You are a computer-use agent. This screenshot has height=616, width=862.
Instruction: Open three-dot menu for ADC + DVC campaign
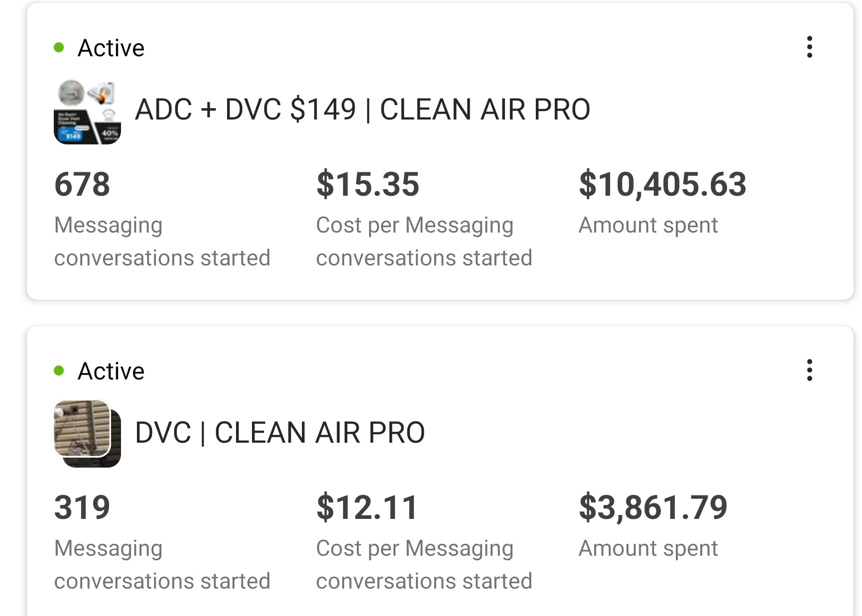pyautogui.click(x=809, y=47)
